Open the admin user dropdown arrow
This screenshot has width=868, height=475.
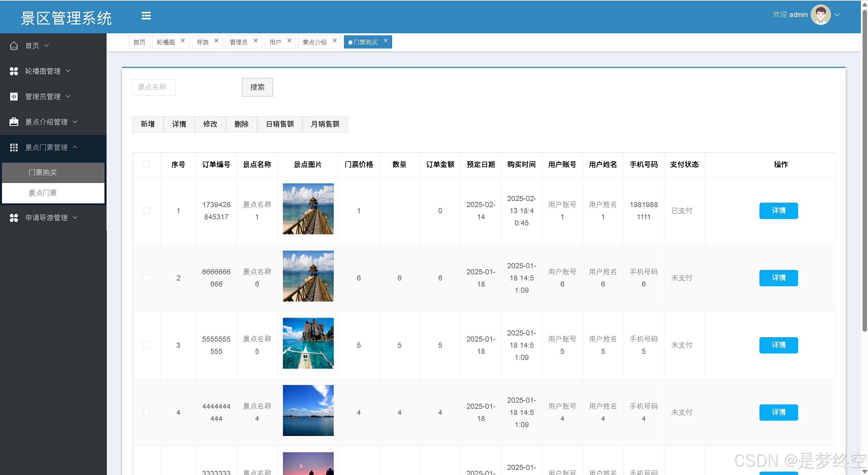click(x=837, y=15)
